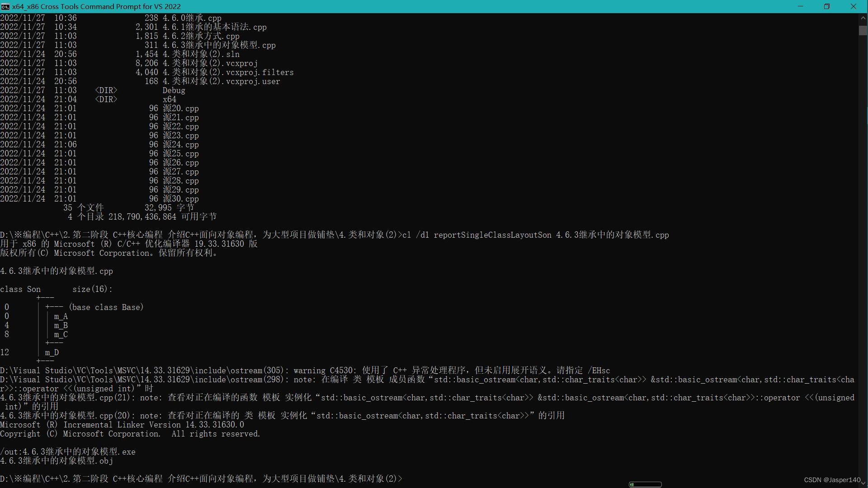868x488 pixels.
Task: Click the scrollbar up arrow
Action: 863,18
